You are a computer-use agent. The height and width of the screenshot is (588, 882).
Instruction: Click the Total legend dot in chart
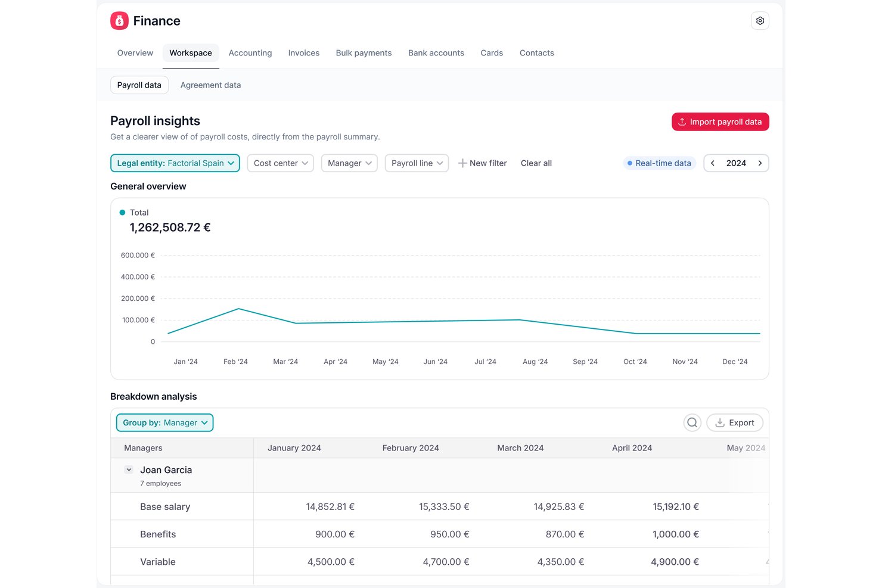122,212
